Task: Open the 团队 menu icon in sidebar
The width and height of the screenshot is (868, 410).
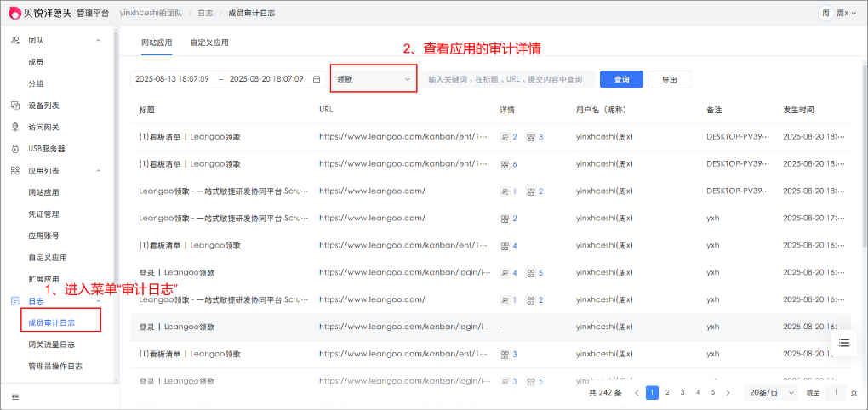Action: coord(16,40)
